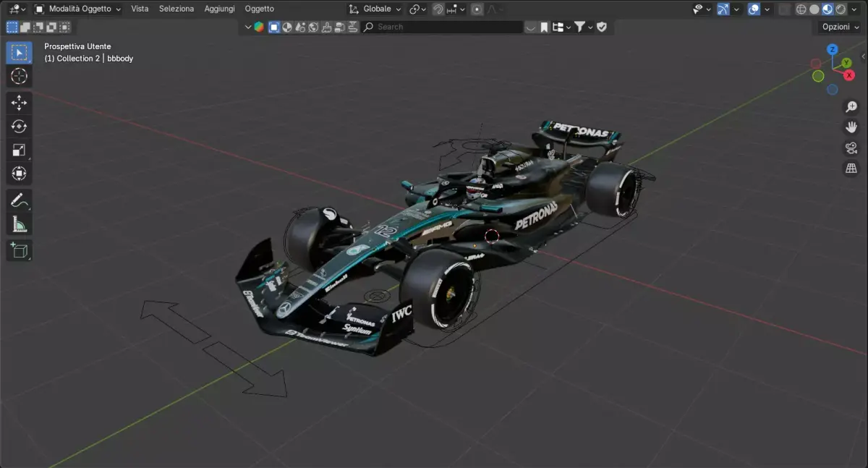Screen dimensions: 868x468
Task: Click the funnel filter icon
Action: pyautogui.click(x=579, y=27)
